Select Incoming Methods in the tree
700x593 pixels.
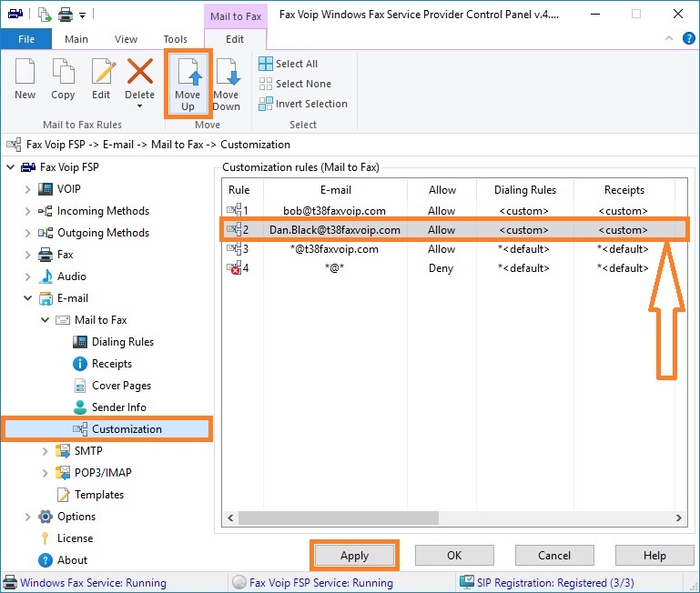[x=103, y=211]
